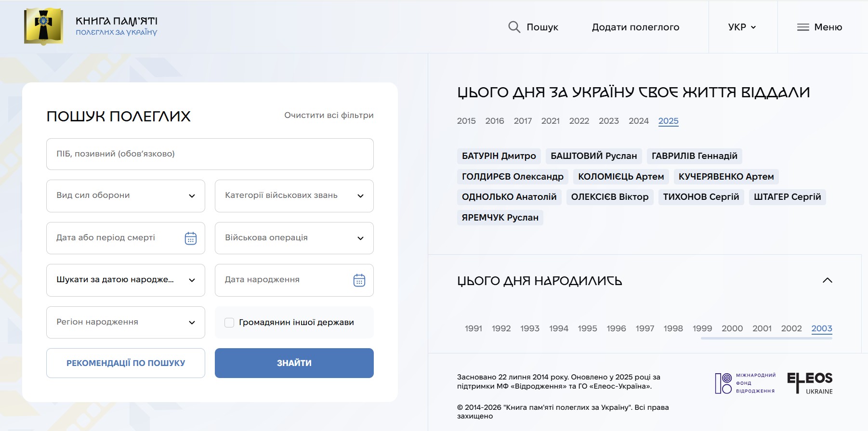Open the Додати полеглого link
The height and width of the screenshot is (431, 868).
coord(635,27)
